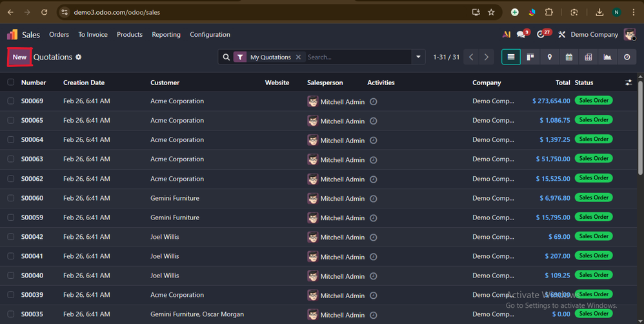Click activity clock for S00065

pos(374,121)
